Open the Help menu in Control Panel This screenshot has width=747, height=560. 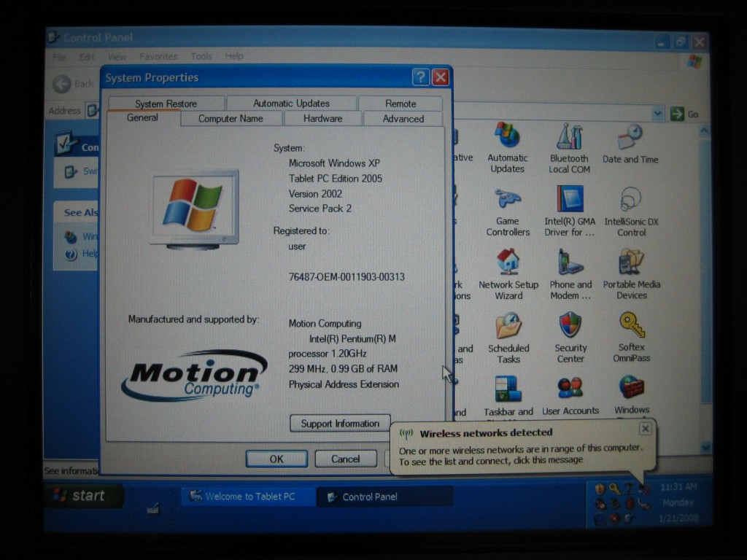click(234, 56)
